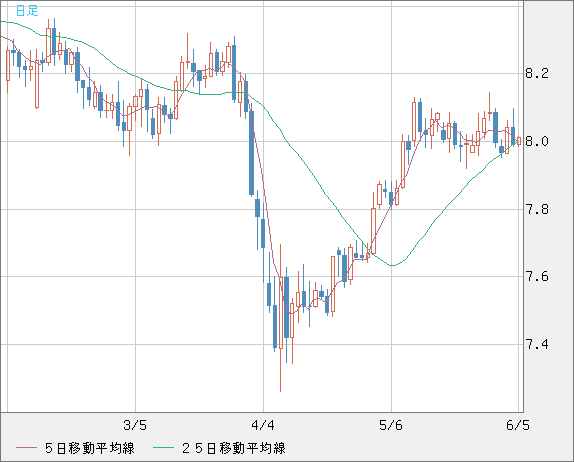Image resolution: width=574 pixels, height=462 pixels.
Task: Click the 8.2 price axis label
Action: (537, 74)
